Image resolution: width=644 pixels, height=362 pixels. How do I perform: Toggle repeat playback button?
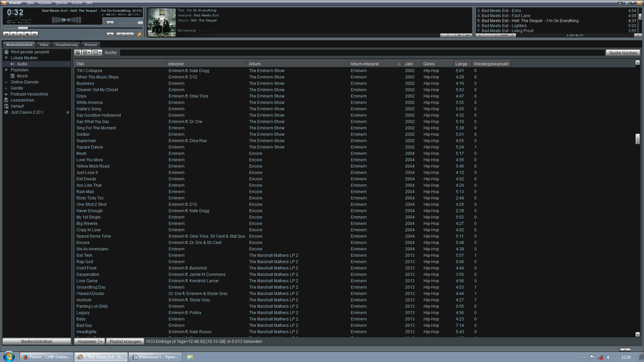[130, 34]
